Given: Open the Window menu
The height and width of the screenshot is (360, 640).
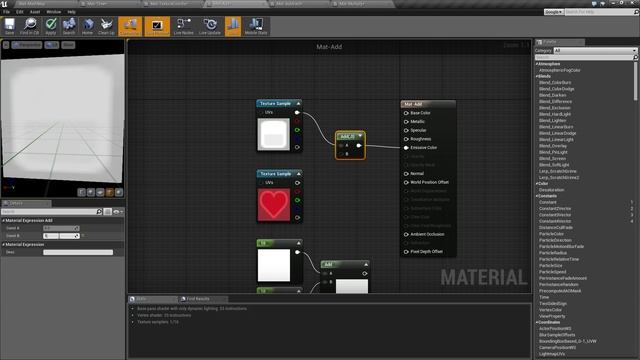Looking at the screenshot, I should (53, 12).
